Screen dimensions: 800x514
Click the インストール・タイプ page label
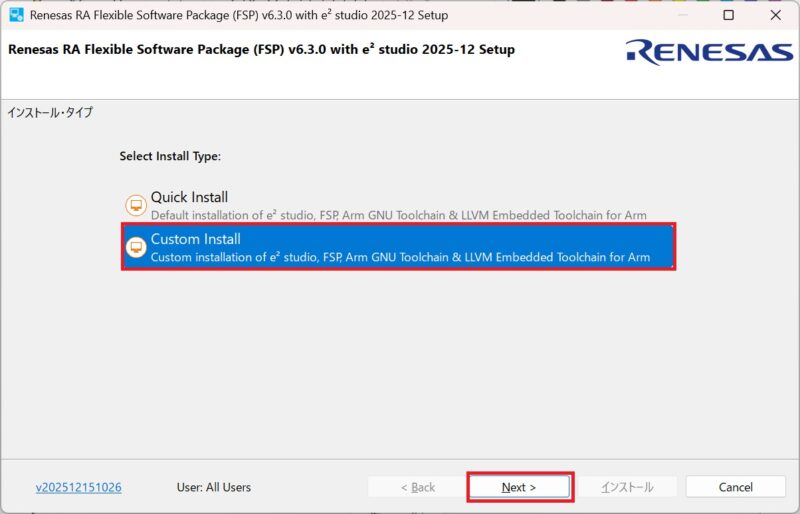coord(50,112)
